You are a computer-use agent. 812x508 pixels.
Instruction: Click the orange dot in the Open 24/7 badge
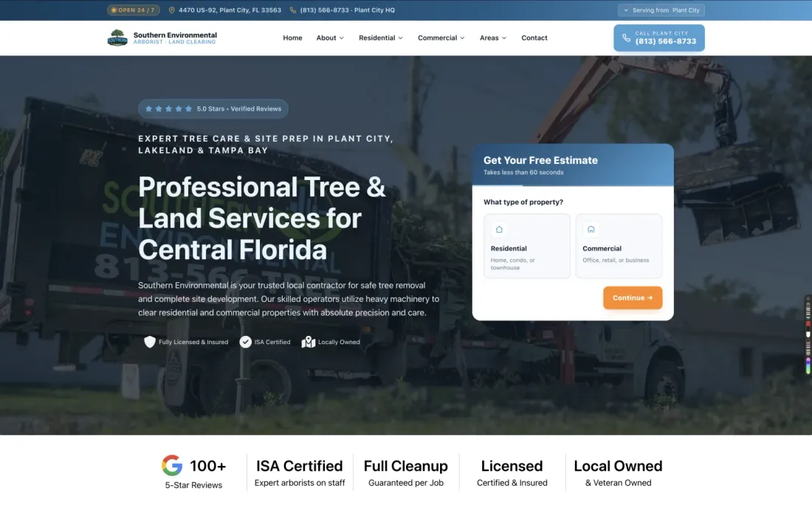[114, 10]
